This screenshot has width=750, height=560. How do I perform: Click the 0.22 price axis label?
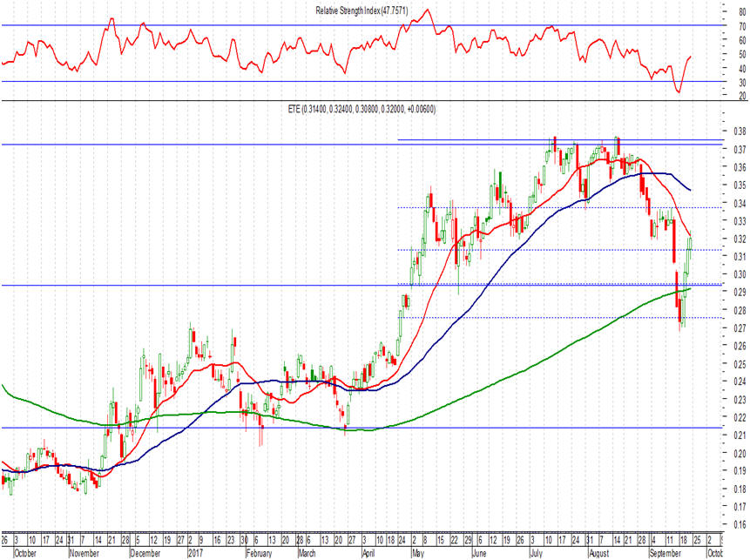coord(740,417)
